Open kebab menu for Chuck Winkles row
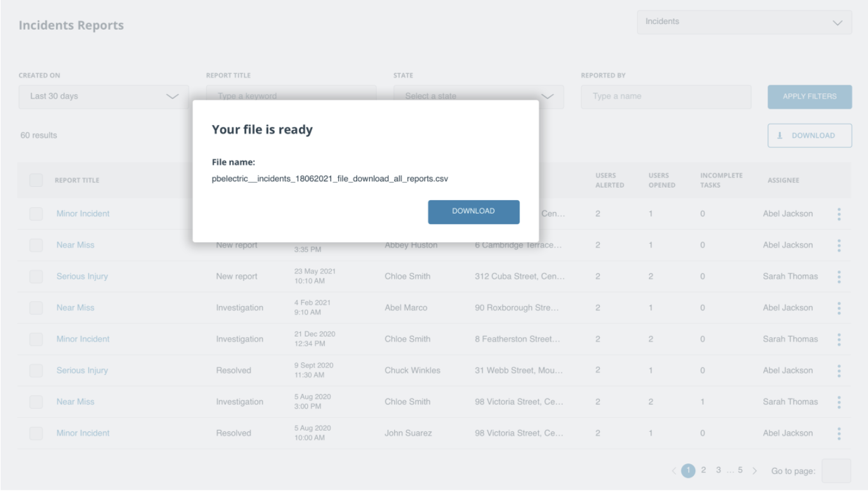The height and width of the screenshot is (495, 868). click(839, 371)
